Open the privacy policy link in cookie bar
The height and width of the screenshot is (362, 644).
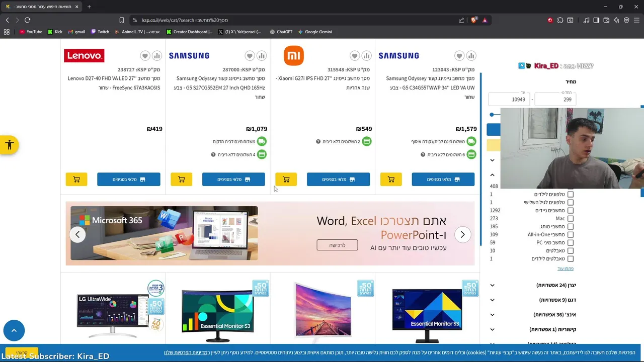(187, 352)
